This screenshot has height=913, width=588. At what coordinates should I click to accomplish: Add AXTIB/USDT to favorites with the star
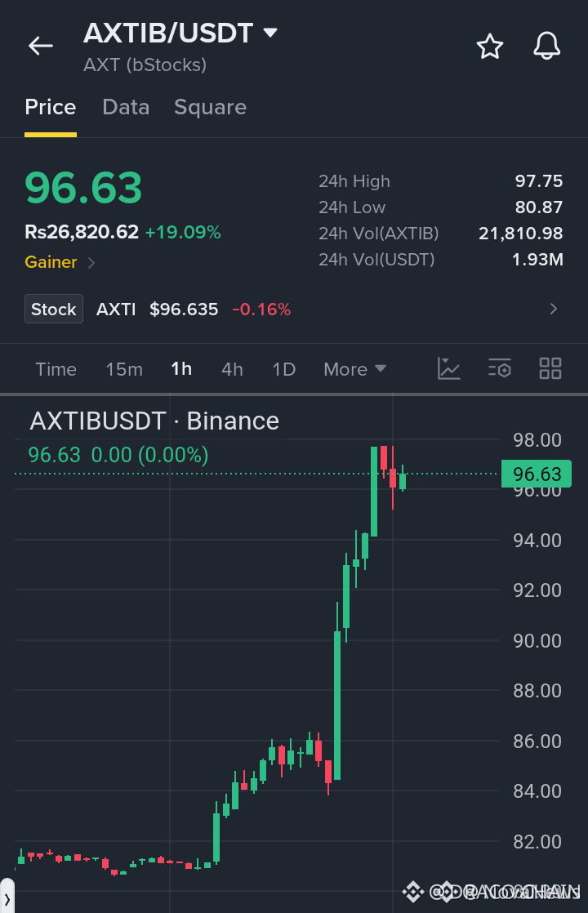point(490,46)
